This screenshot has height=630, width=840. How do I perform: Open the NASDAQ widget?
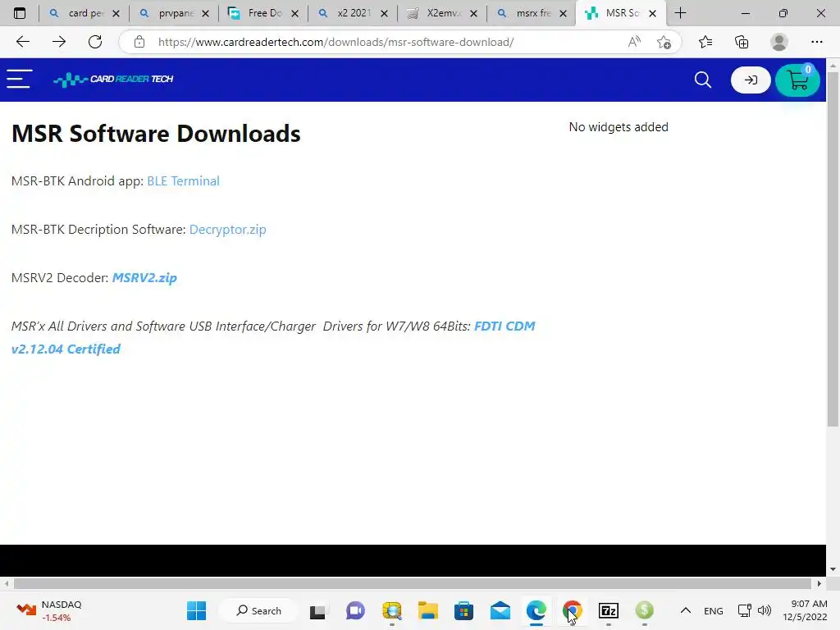click(48, 610)
